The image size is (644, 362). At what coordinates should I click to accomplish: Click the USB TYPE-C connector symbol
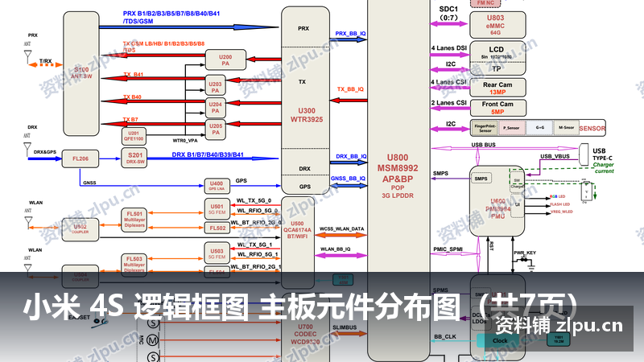pyautogui.click(x=584, y=154)
